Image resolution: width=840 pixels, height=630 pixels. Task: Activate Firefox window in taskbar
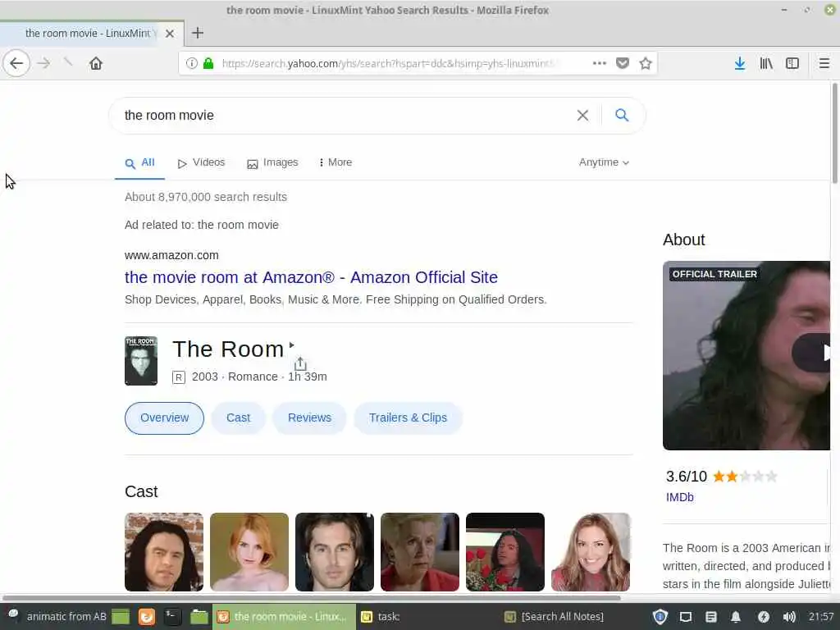[x=284, y=617]
